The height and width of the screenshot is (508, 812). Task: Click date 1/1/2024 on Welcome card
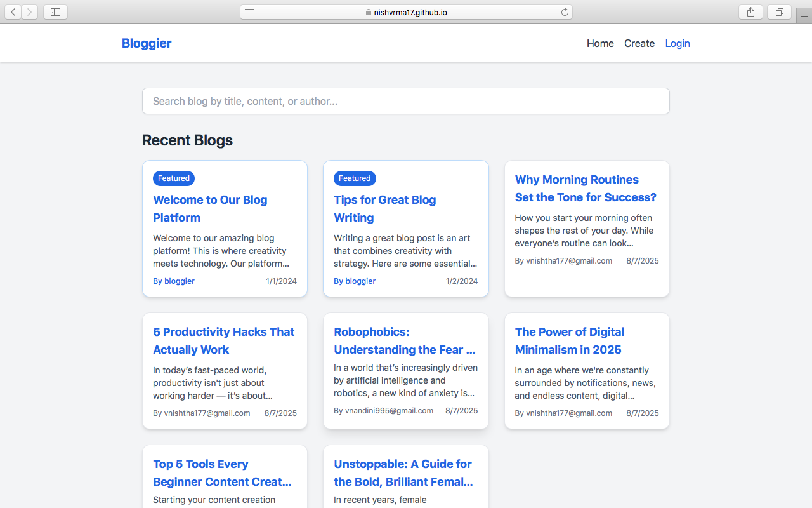pos(281,281)
